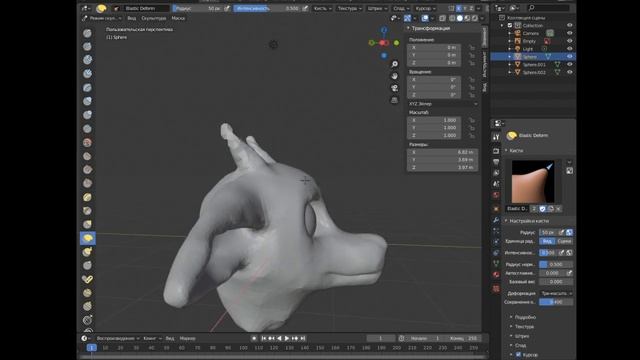Click the pan hand viewport icon
Image resolution: width=640 pixels, height=360 pixels.
394,76
